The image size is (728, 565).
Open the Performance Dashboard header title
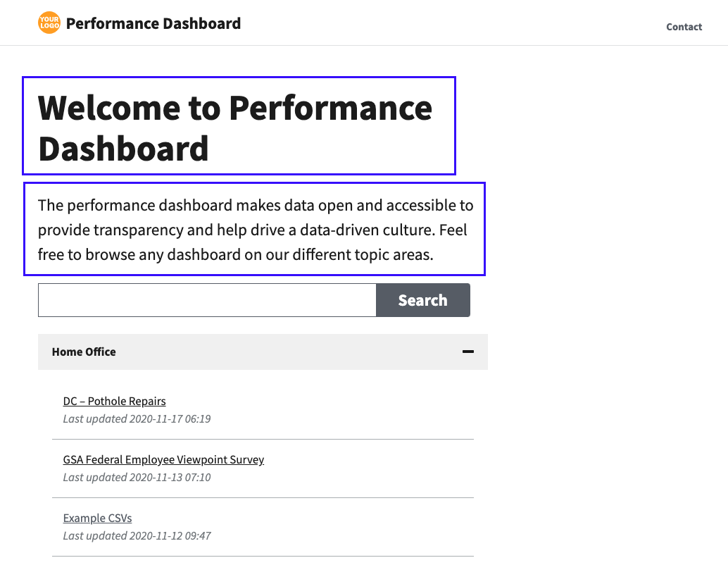[x=153, y=23]
